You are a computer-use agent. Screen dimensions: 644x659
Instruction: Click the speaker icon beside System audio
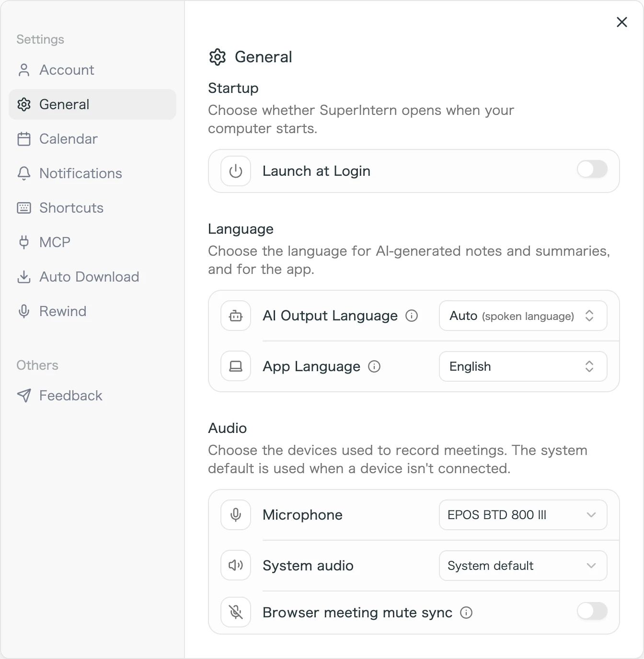(x=236, y=566)
